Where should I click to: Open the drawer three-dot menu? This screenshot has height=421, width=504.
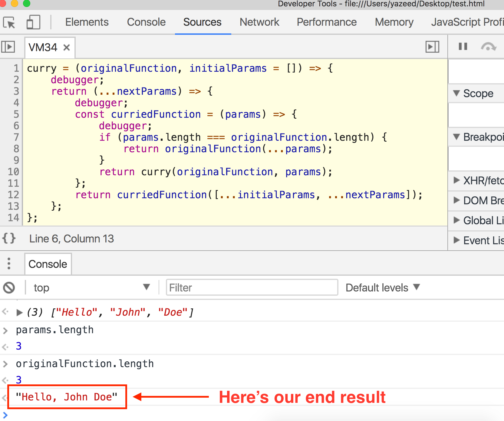(x=8, y=264)
